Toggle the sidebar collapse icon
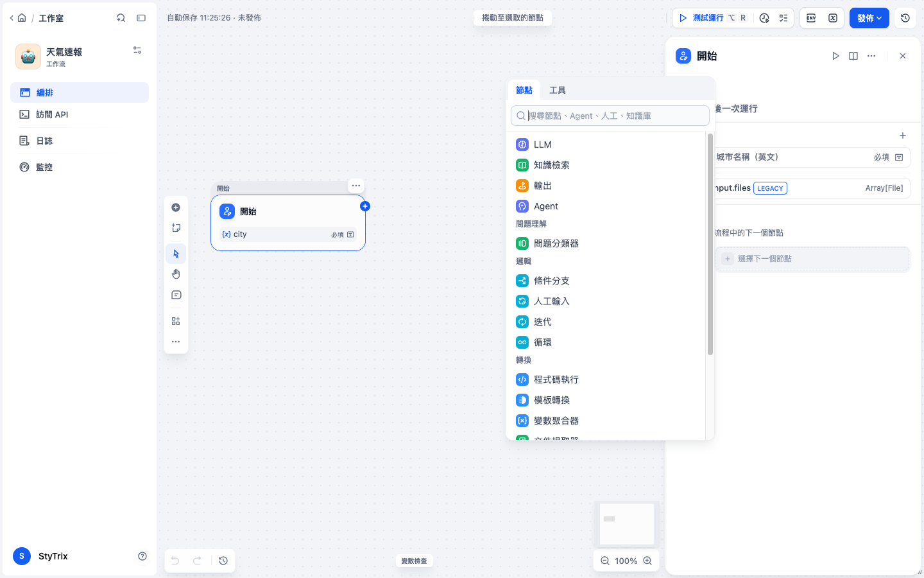The height and width of the screenshot is (578, 924). 141,18
